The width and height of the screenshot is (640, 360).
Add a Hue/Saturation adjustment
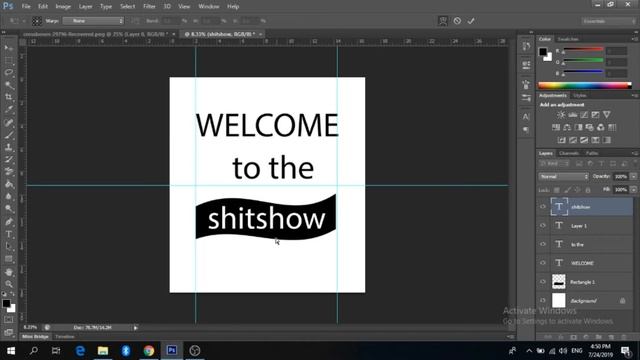[556, 127]
